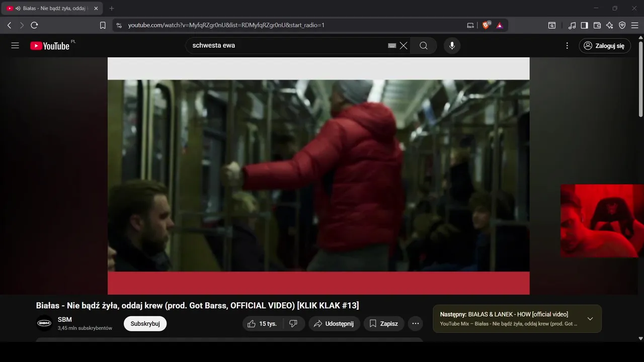Open the YouTube hamburger guide menu
Screen dimensions: 644x362
pos(15,46)
